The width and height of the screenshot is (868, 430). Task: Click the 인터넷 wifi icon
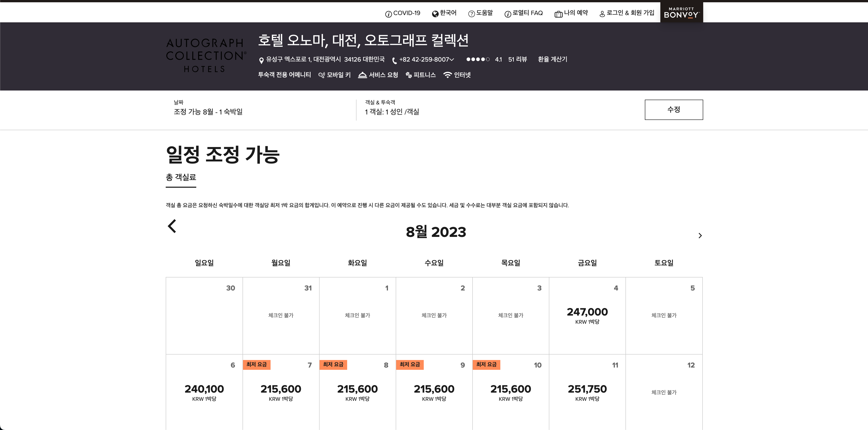(447, 75)
